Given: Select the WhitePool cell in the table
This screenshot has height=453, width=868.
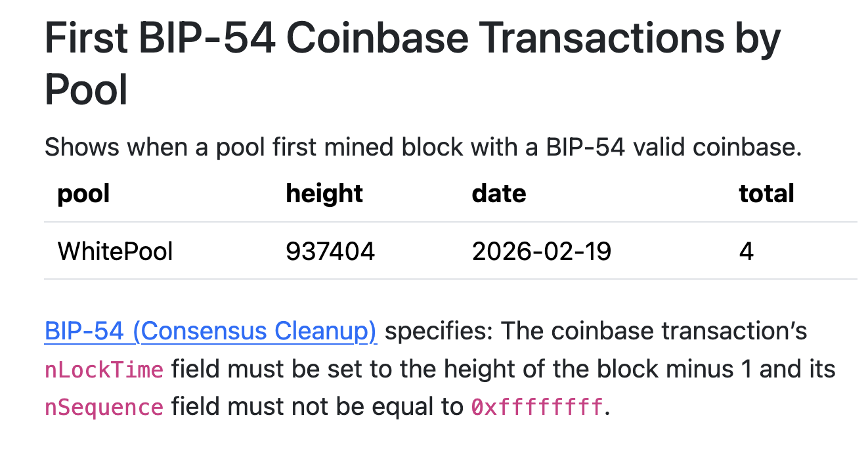Looking at the screenshot, I should click(116, 251).
